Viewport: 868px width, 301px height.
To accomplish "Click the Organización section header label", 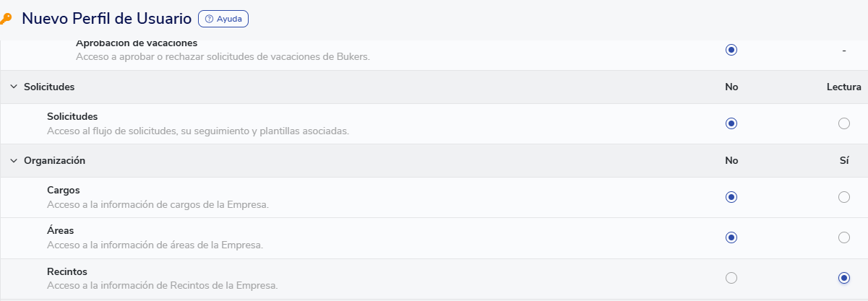I will [54, 160].
